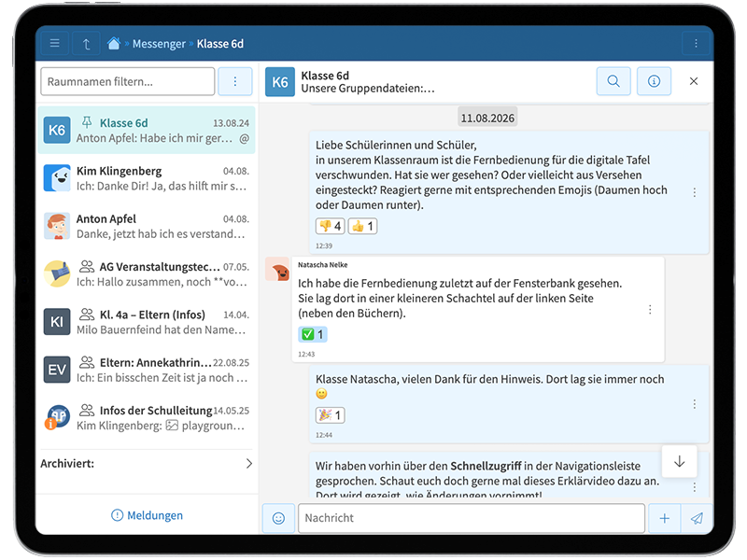
Task: Click the @ mention indicator on Klasse 6d
Action: [x=244, y=138]
